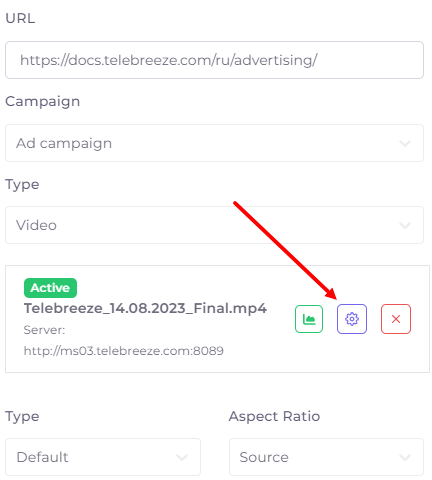Click the chevron arrow in the Source field
Viewport: 432px width, 480px height.
[x=405, y=457]
